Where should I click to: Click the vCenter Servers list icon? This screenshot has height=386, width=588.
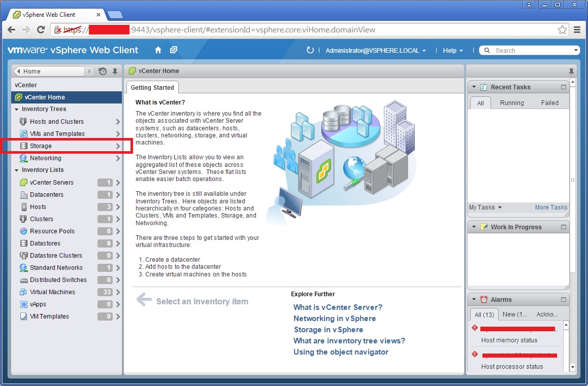pyautogui.click(x=23, y=182)
